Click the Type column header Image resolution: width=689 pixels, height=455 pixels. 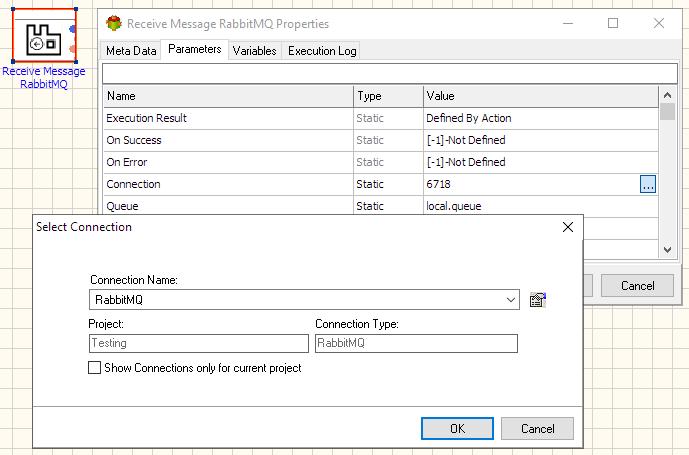(x=388, y=96)
